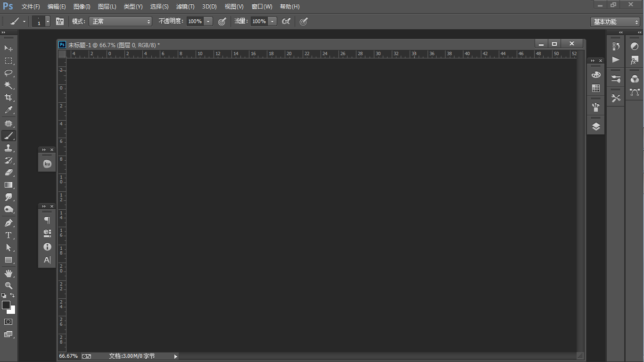Image resolution: width=644 pixels, height=362 pixels.
Task: Open the 滤镜(T) menu
Action: click(185, 7)
